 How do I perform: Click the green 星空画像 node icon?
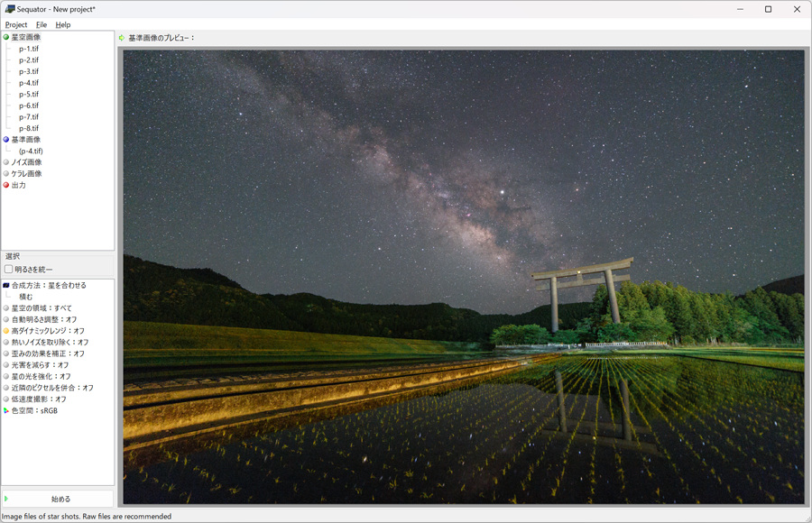coord(6,37)
